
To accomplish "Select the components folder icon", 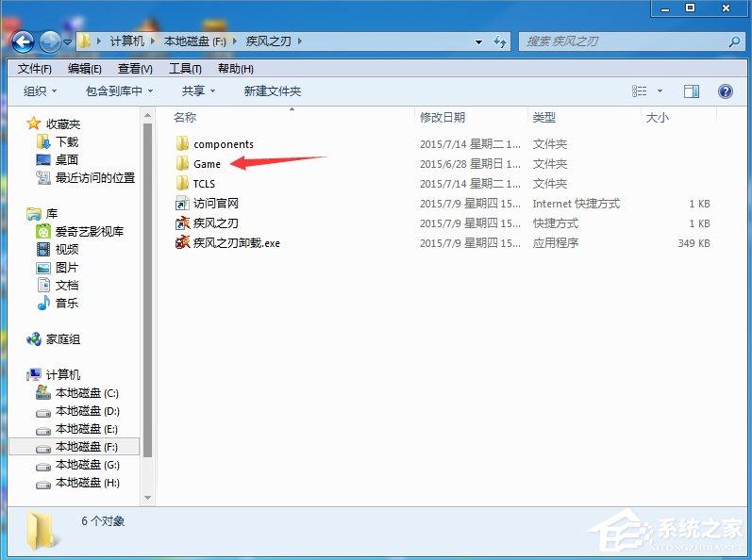I will pos(182,143).
